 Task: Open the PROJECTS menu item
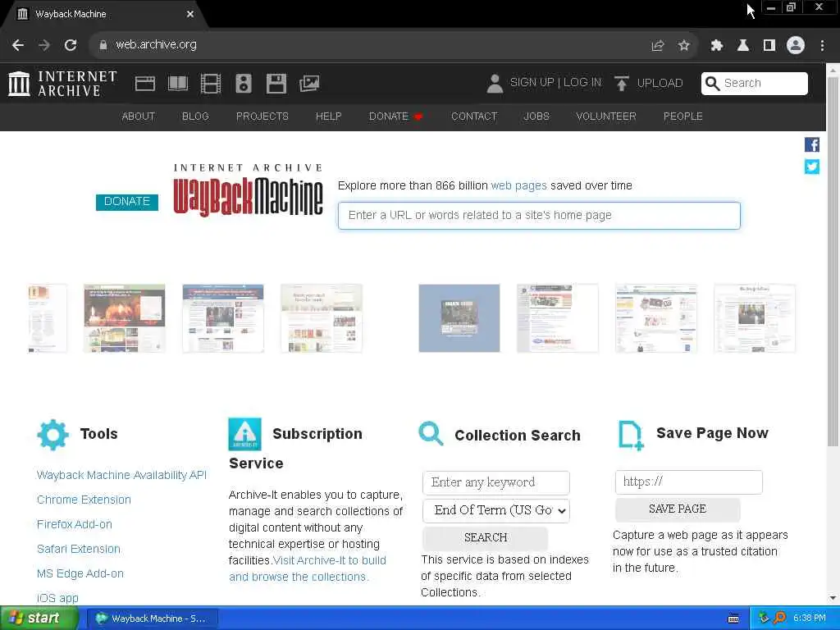click(x=262, y=116)
